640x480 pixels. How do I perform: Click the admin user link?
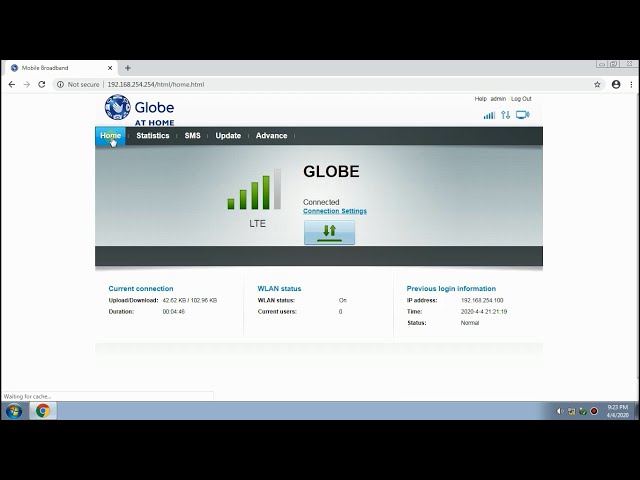pyautogui.click(x=498, y=99)
